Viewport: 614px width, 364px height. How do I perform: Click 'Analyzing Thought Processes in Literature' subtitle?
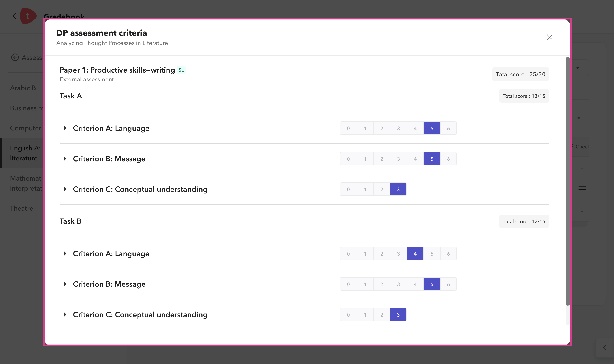pos(112,43)
